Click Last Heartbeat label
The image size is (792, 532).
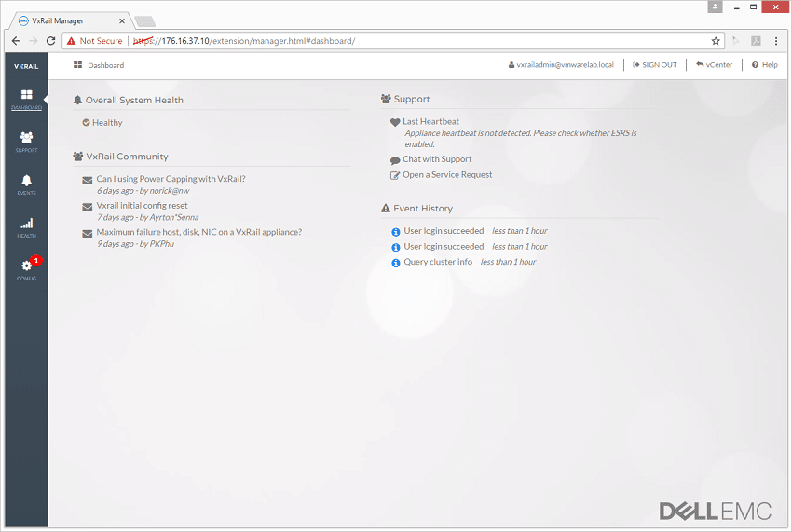coord(430,122)
